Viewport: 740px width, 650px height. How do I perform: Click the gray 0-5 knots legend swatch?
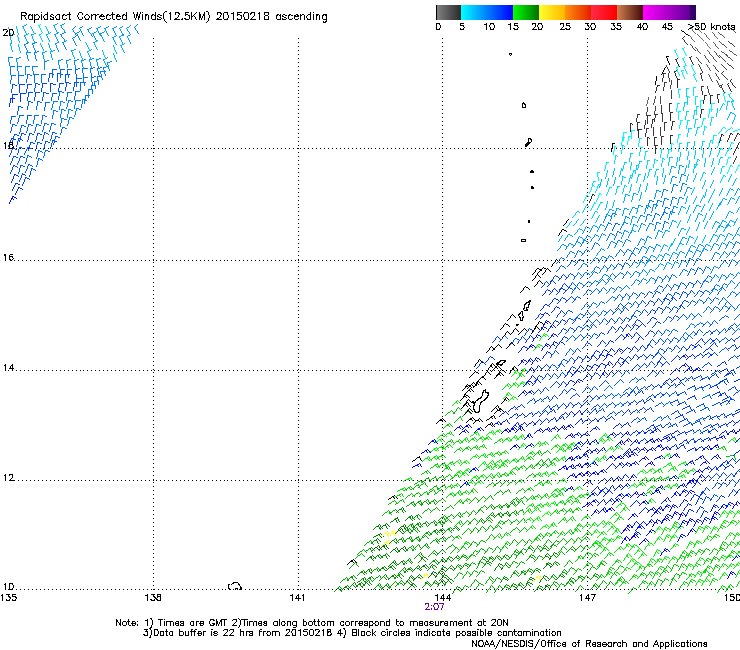[448, 12]
